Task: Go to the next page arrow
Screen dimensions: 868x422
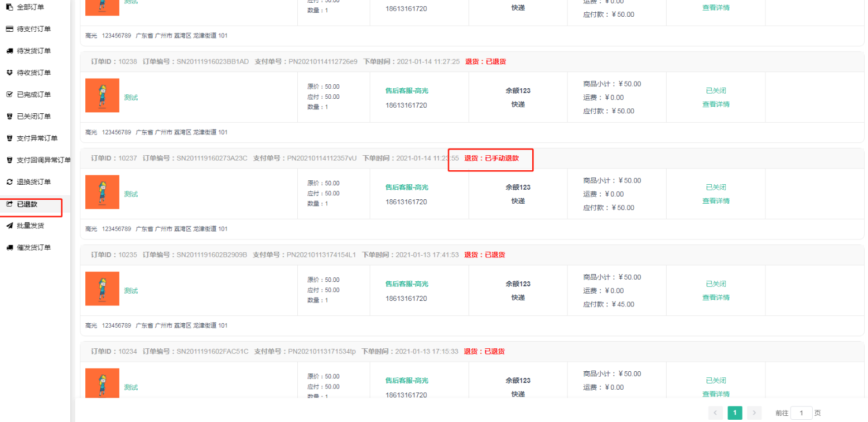Action: point(754,413)
